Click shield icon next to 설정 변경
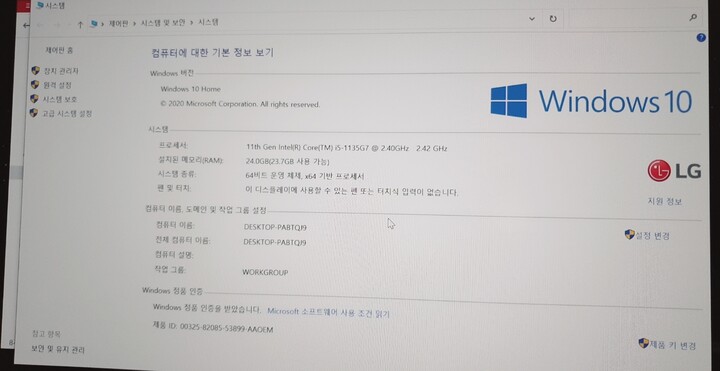 (630, 235)
